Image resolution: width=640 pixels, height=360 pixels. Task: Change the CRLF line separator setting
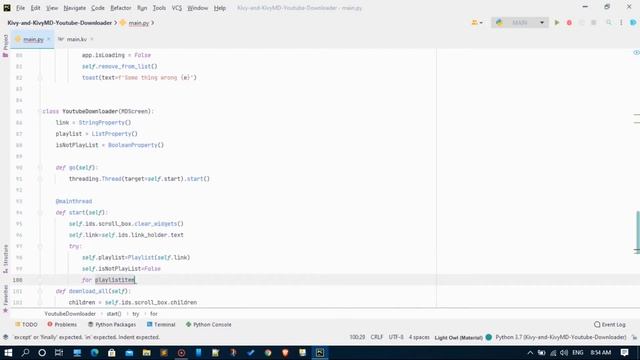click(x=376, y=337)
